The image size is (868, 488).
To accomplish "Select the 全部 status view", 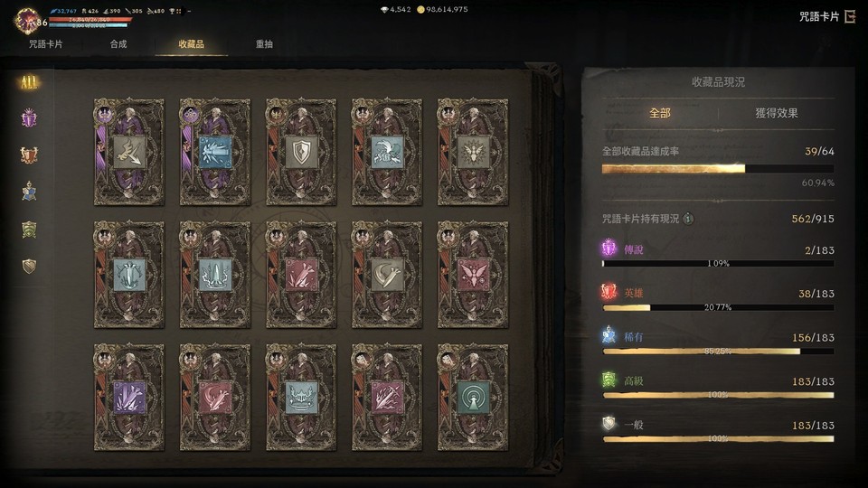I will pyautogui.click(x=659, y=113).
